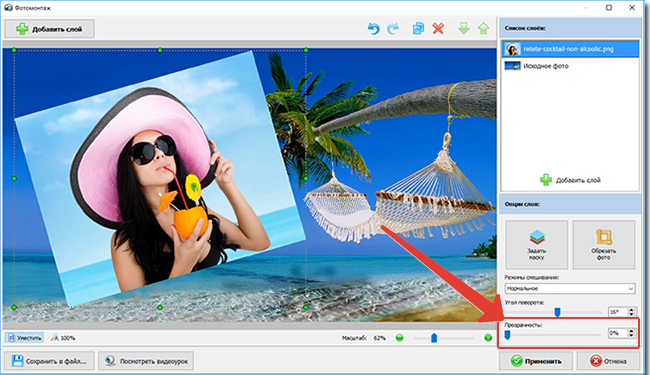Viewport: 650px width, 375px height.
Task: Click the Угол поворота: label
Action: click(x=524, y=302)
